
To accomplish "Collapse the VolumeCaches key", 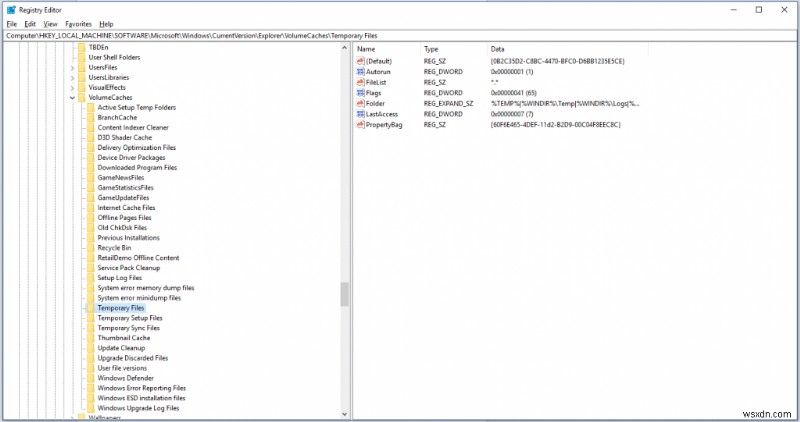I will coord(72,97).
